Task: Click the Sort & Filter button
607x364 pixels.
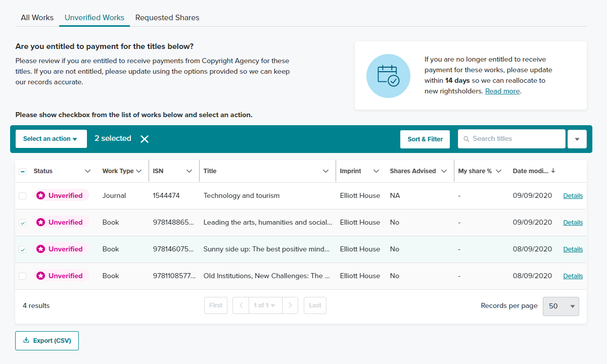Action: 425,139
